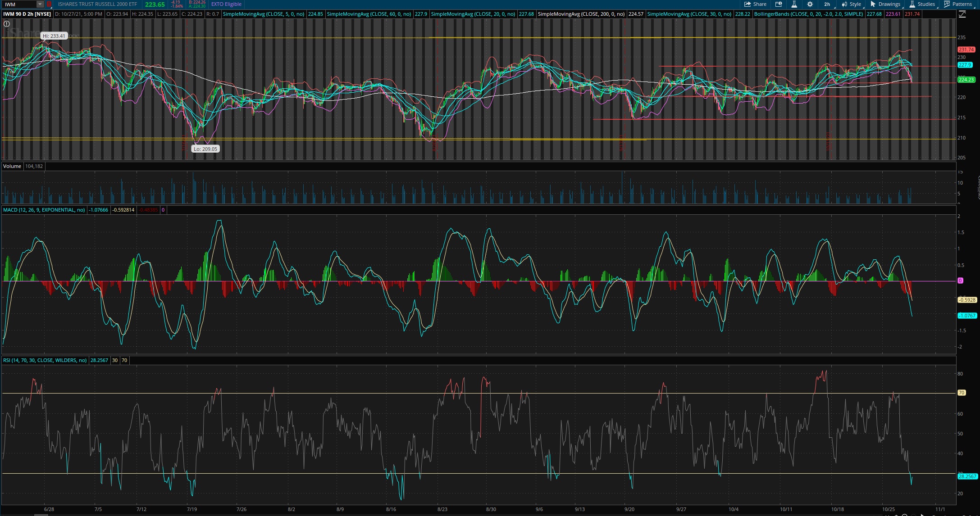The width and height of the screenshot is (980, 516).
Task: Click the red symbol link indicator
Action: [x=49, y=4]
